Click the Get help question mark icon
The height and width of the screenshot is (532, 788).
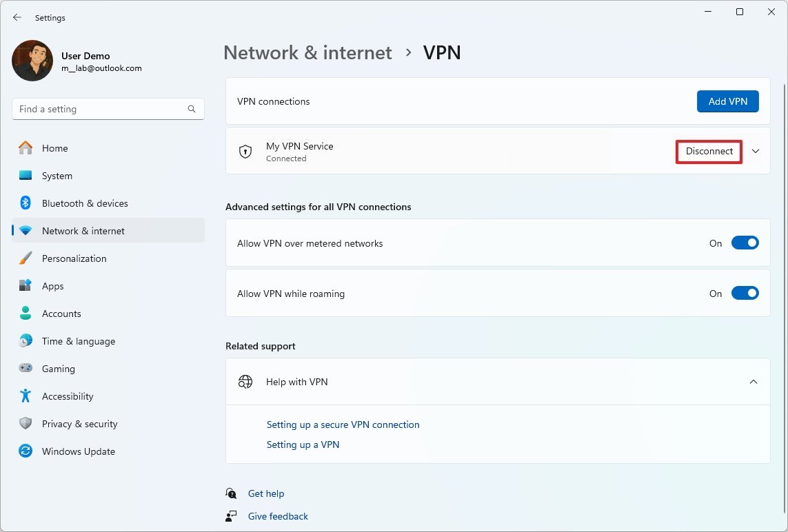231,493
